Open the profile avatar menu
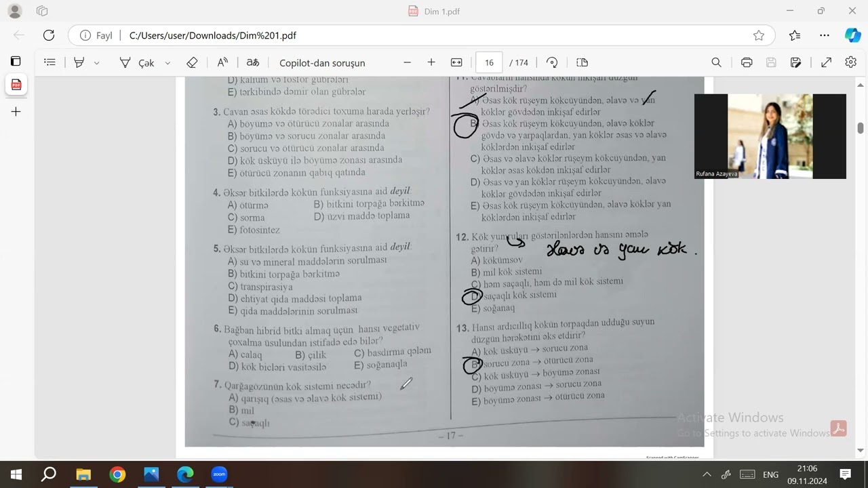 click(x=15, y=11)
